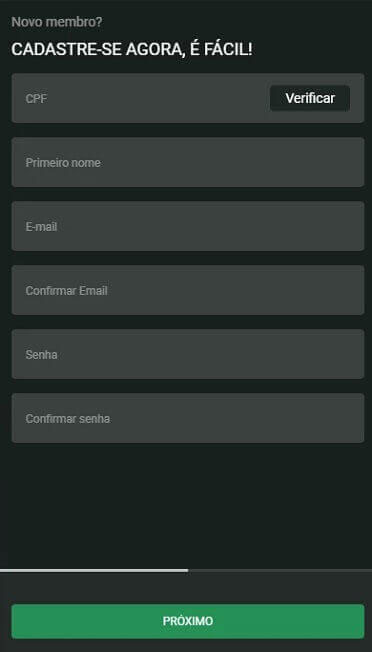Click the 'Confirmar Email' placeholder text
This screenshot has width=372, height=652.
point(67,291)
